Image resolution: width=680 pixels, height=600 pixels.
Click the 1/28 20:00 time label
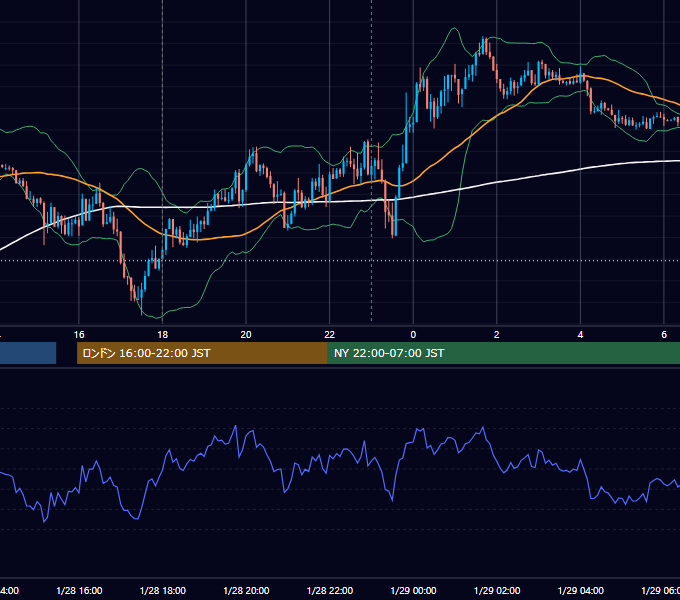[x=246, y=590]
